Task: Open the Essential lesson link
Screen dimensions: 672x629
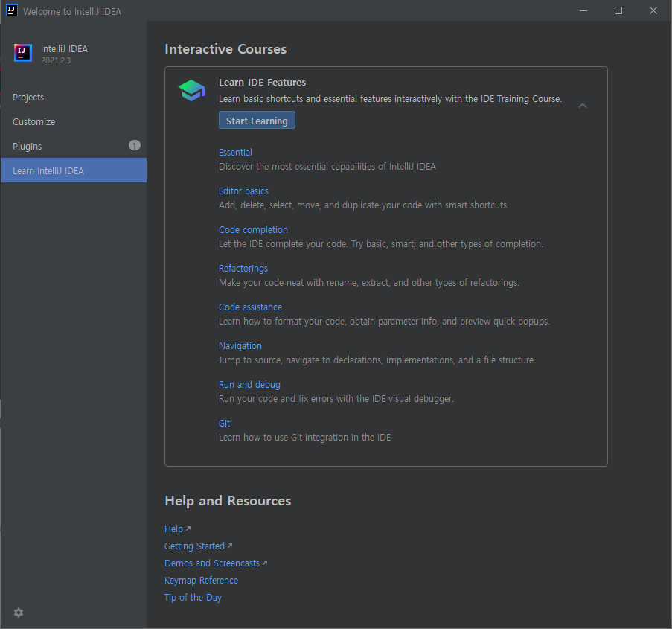Action: point(235,153)
